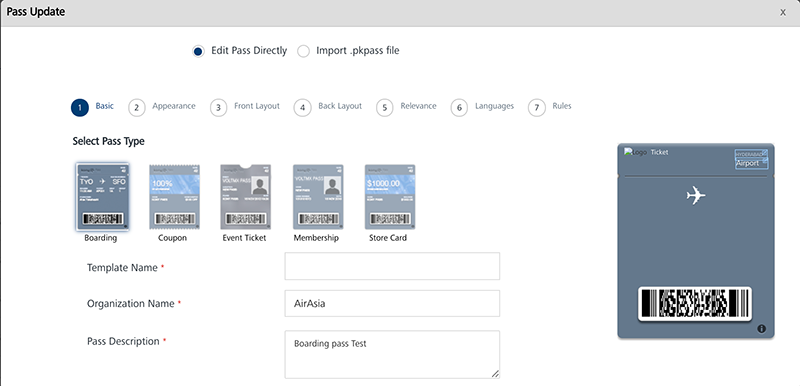
Task: Jump to the Languages step
Action: point(482,107)
